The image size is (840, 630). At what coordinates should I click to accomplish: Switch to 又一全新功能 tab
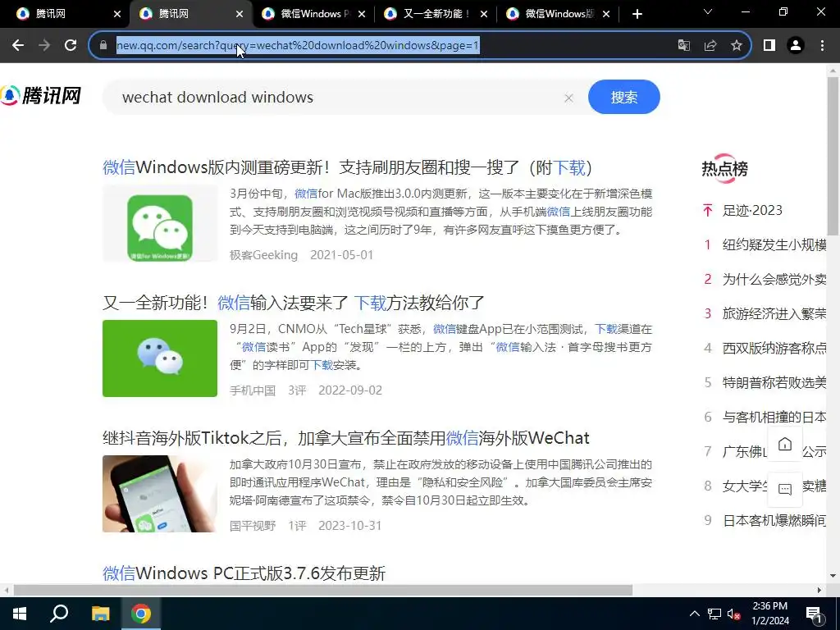[436, 14]
